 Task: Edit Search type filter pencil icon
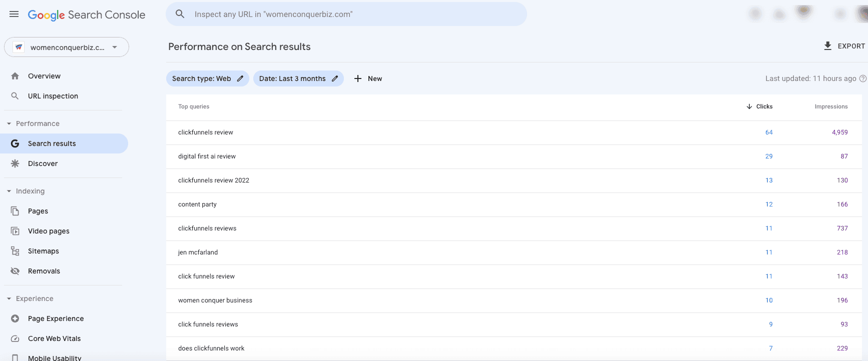(x=240, y=78)
